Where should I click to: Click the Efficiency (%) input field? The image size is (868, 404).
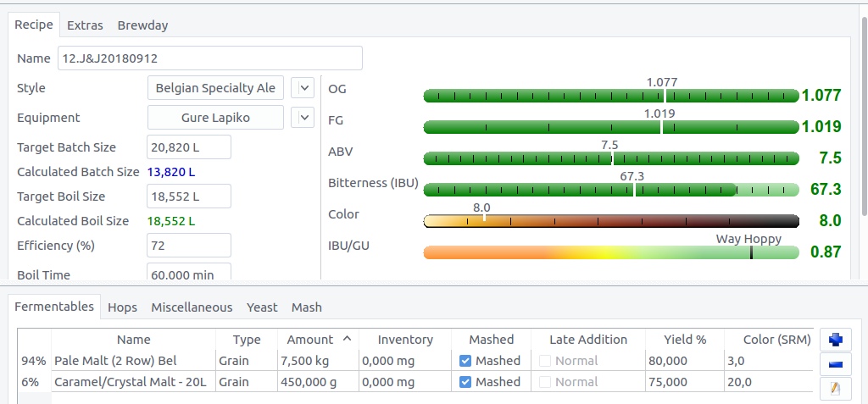coord(188,246)
